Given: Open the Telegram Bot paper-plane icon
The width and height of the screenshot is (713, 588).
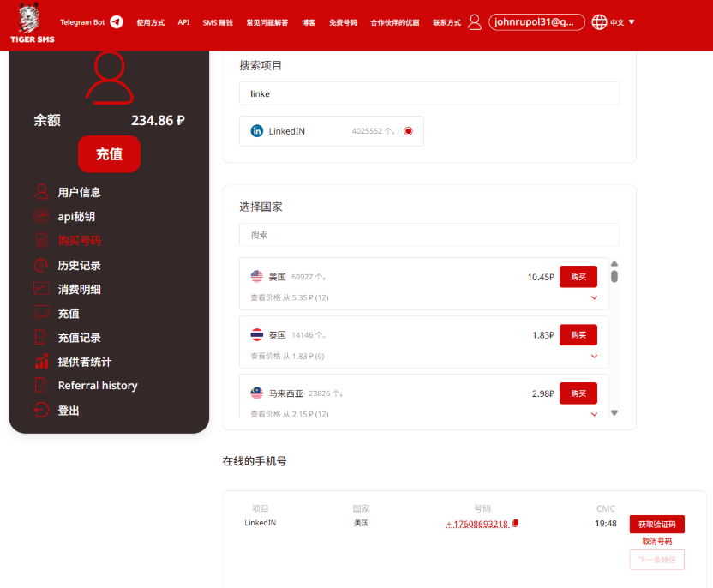Looking at the screenshot, I should click(117, 21).
